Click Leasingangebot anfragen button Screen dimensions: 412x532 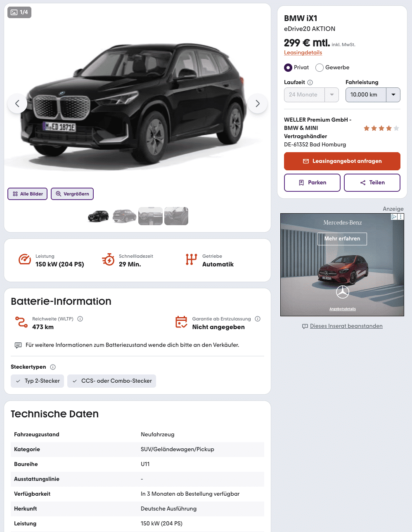[342, 161]
